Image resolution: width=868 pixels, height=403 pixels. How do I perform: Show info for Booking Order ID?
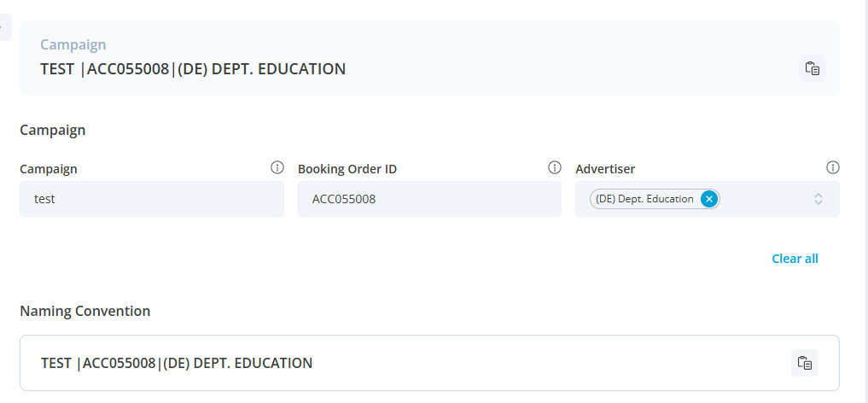click(x=555, y=167)
